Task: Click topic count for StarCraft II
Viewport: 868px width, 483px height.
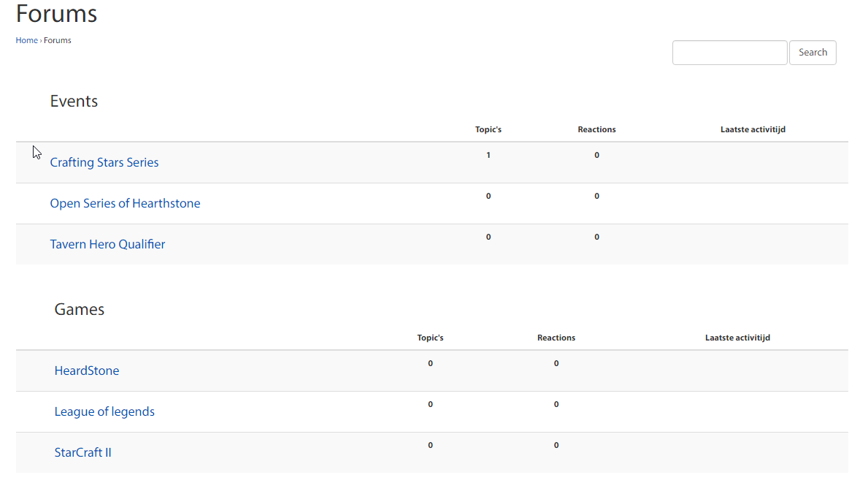Action: click(430, 445)
